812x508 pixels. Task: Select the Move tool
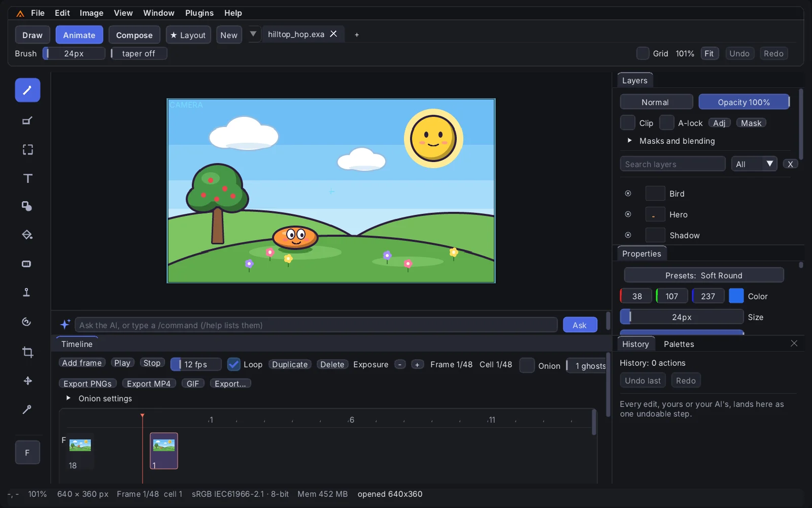27,380
